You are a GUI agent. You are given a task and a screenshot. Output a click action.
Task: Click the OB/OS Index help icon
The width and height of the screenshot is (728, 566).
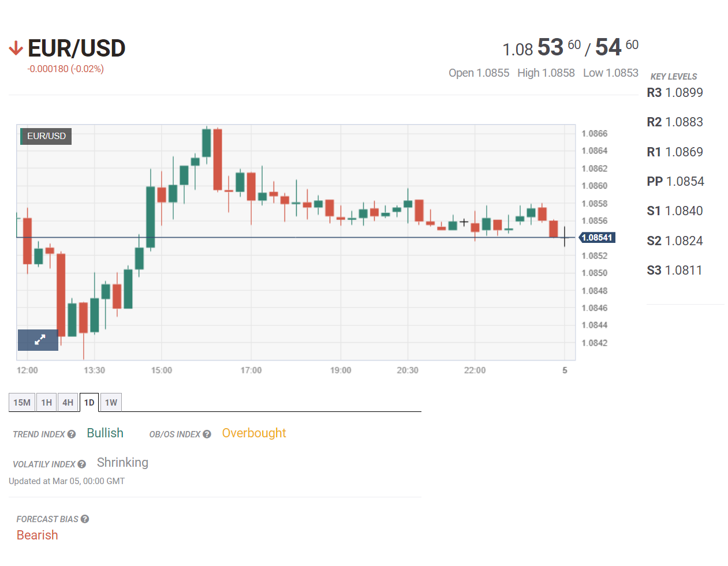tap(207, 434)
